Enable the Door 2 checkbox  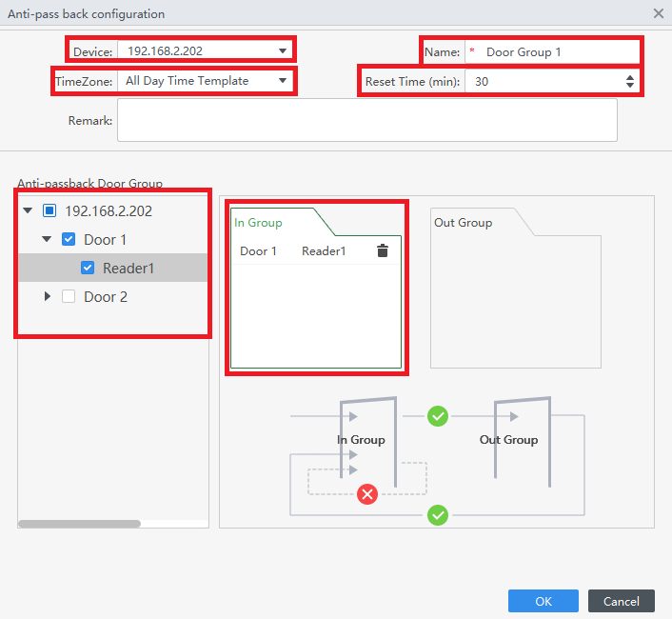[x=69, y=297]
